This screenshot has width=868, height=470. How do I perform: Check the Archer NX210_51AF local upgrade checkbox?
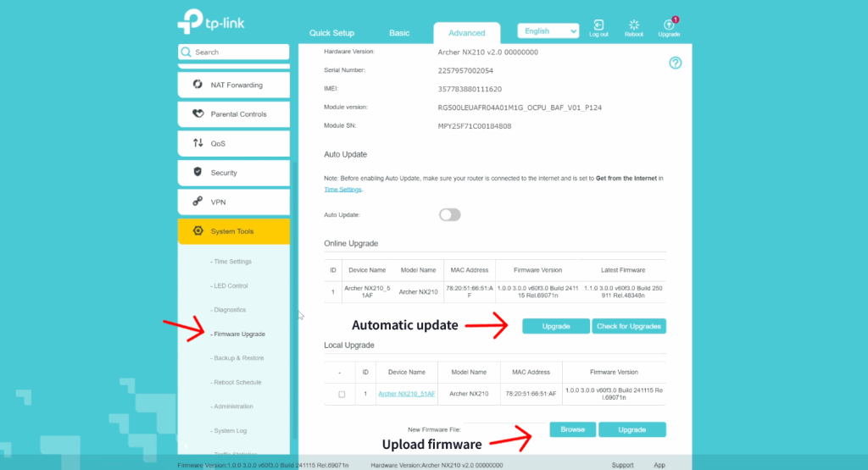point(342,395)
